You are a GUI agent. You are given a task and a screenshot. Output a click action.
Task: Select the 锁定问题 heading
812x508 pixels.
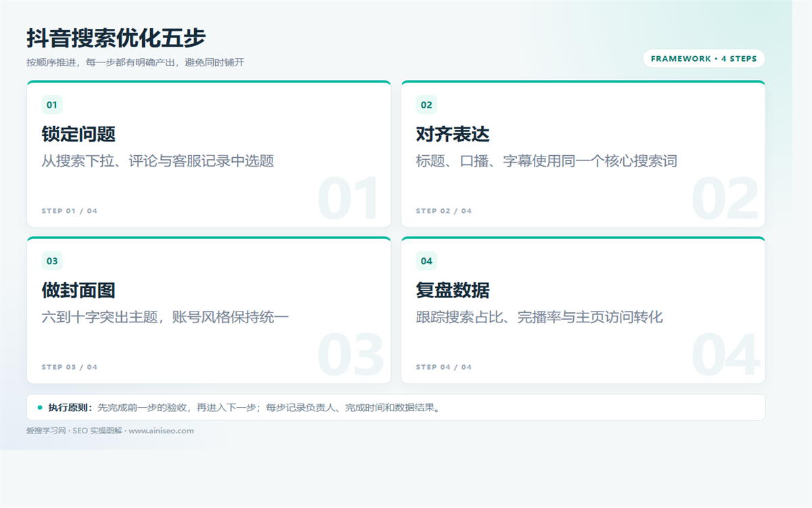(78, 134)
